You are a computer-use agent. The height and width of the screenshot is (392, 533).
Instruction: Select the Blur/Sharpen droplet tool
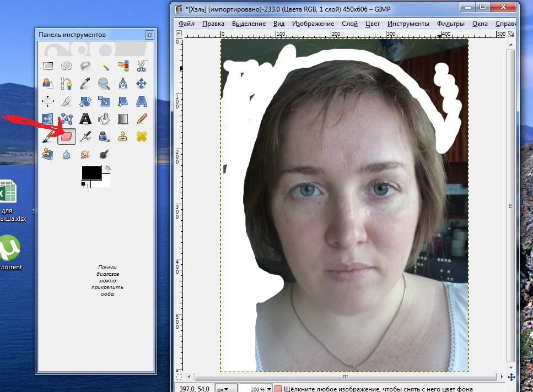pos(66,154)
